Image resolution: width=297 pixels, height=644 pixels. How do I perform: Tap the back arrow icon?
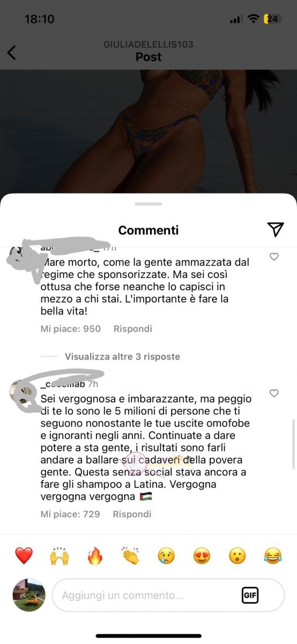click(x=11, y=53)
